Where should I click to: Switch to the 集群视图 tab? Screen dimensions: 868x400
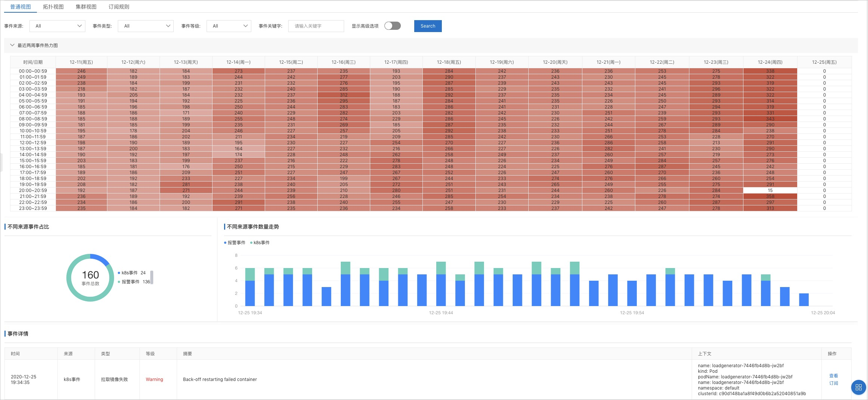click(86, 7)
